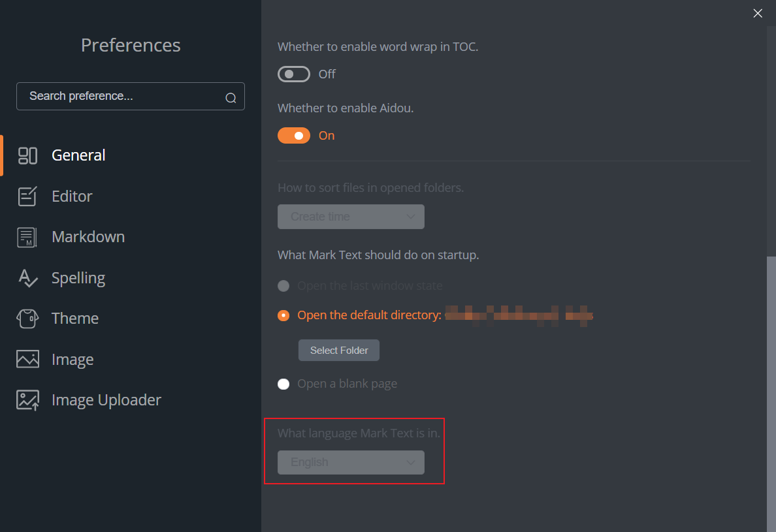
Task: Click the Image Uploader upload icon
Action: click(x=27, y=400)
